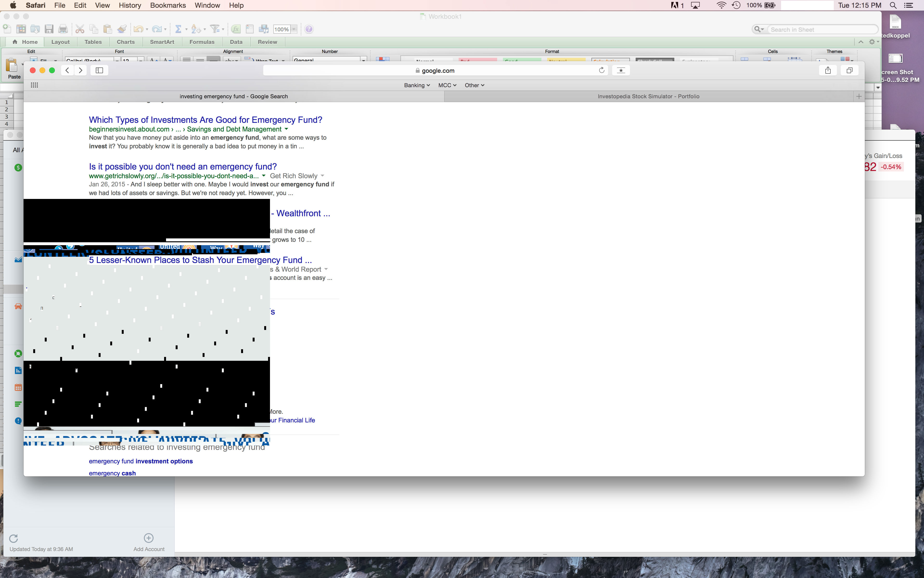Screen dimensions: 924x578
Task: Switch to the Excel Charts tab
Action: click(x=126, y=42)
